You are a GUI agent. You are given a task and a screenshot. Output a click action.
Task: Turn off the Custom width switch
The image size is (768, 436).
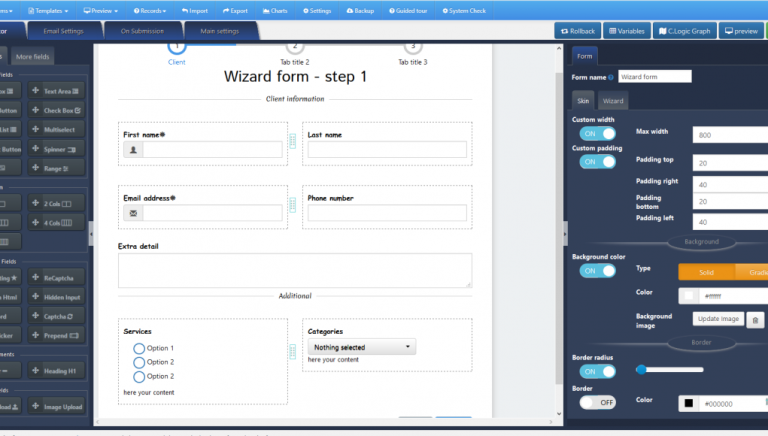point(598,133)
